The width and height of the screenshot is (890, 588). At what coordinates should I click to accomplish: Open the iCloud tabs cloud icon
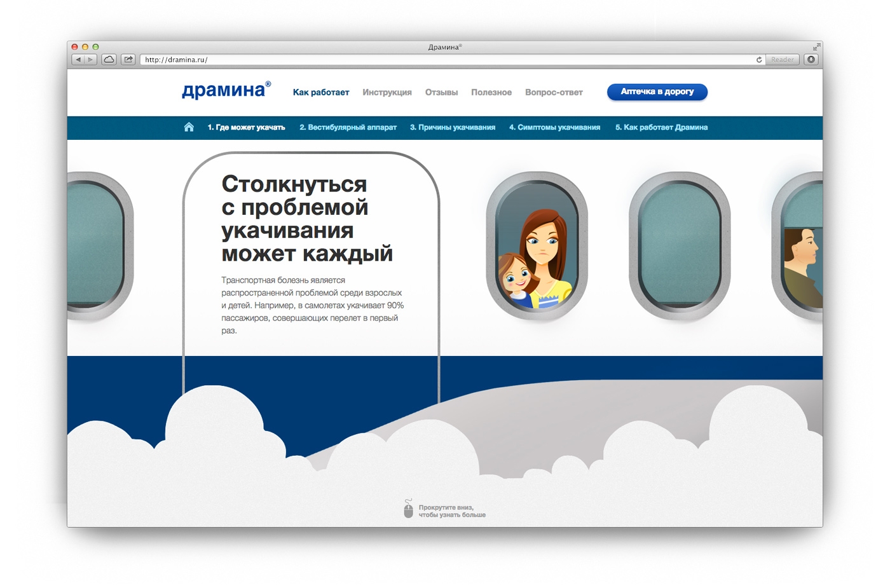109,60
